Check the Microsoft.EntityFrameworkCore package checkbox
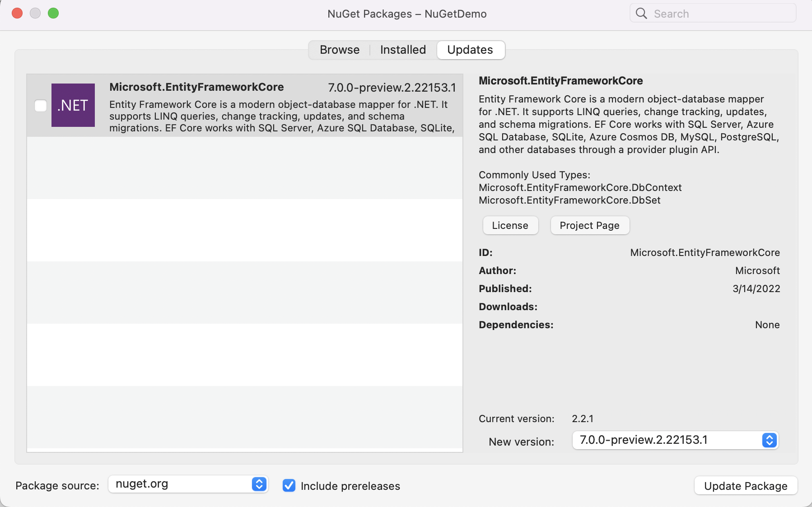The height and width of the screenshot is (507, 812). (40, 105)
